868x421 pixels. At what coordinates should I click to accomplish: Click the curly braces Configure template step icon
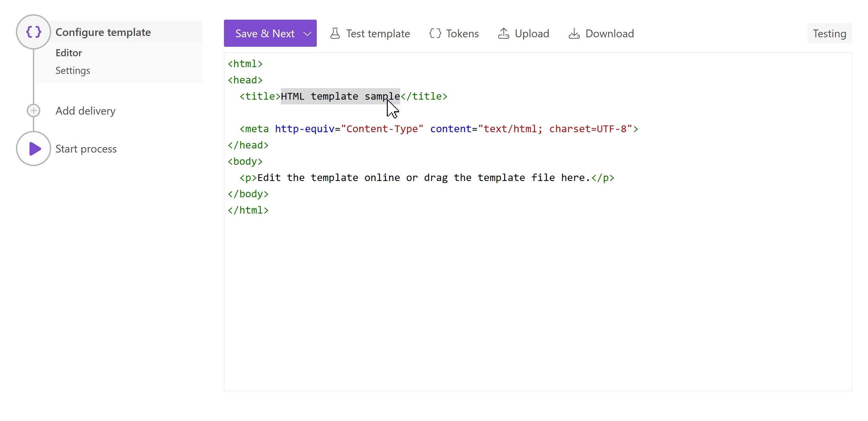pyautogui.click(x=34, y=32)
